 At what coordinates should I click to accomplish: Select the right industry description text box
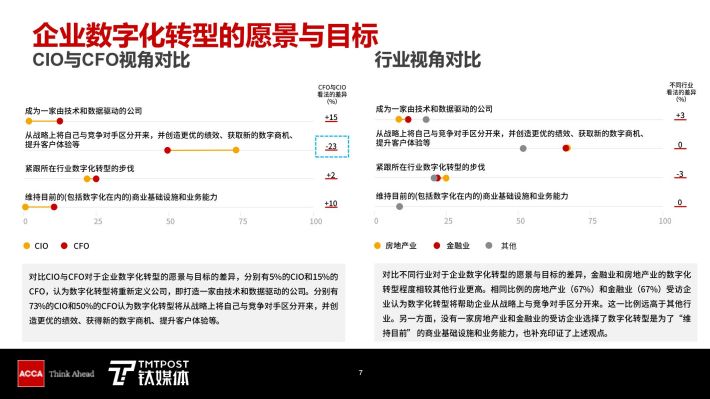click(536, 303)
